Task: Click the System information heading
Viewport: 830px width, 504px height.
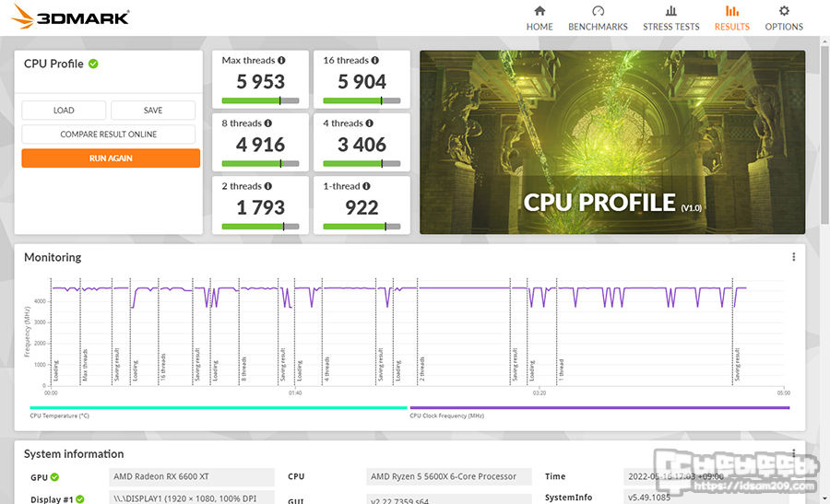Action: [74, 453]
